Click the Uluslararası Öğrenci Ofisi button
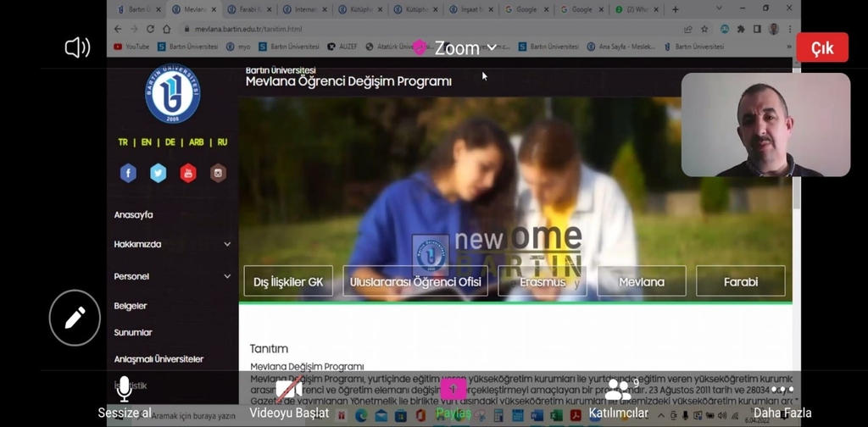Viewport: 868px width, 427px height. tap(415, 281)
